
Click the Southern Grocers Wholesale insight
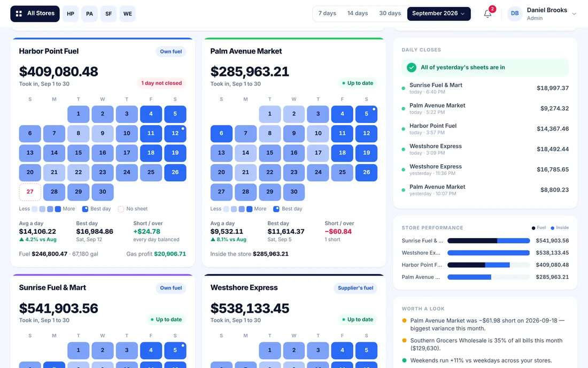[x=486, y=344]
